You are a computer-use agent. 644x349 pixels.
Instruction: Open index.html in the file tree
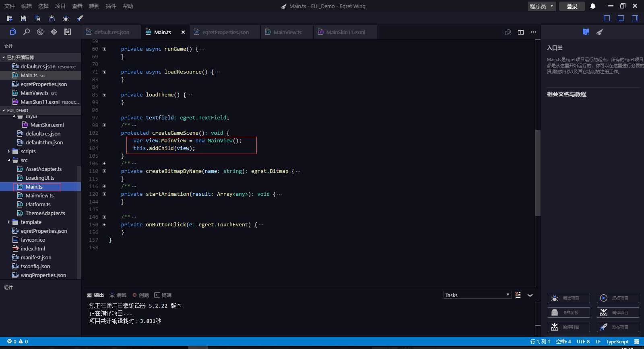33,248
